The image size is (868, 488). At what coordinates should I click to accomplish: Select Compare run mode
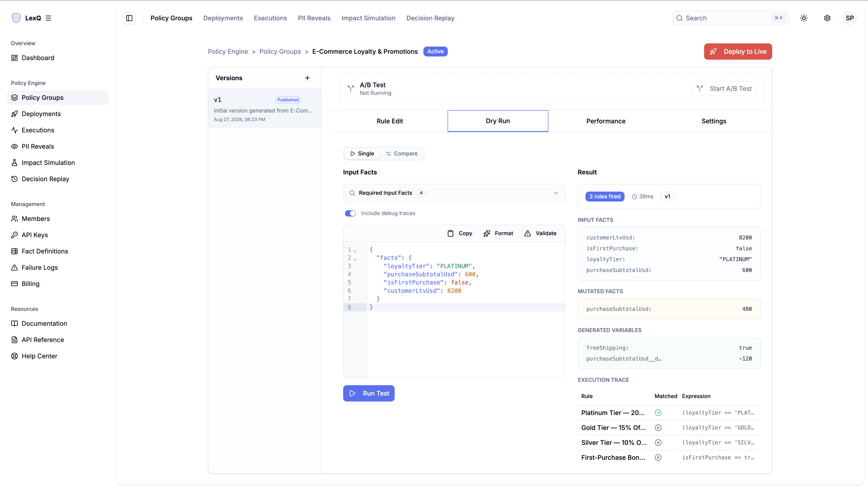402,154
